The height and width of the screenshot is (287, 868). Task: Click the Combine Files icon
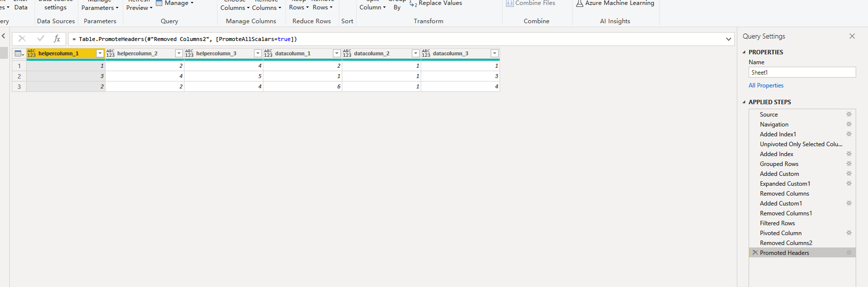(x=509, y=3)
